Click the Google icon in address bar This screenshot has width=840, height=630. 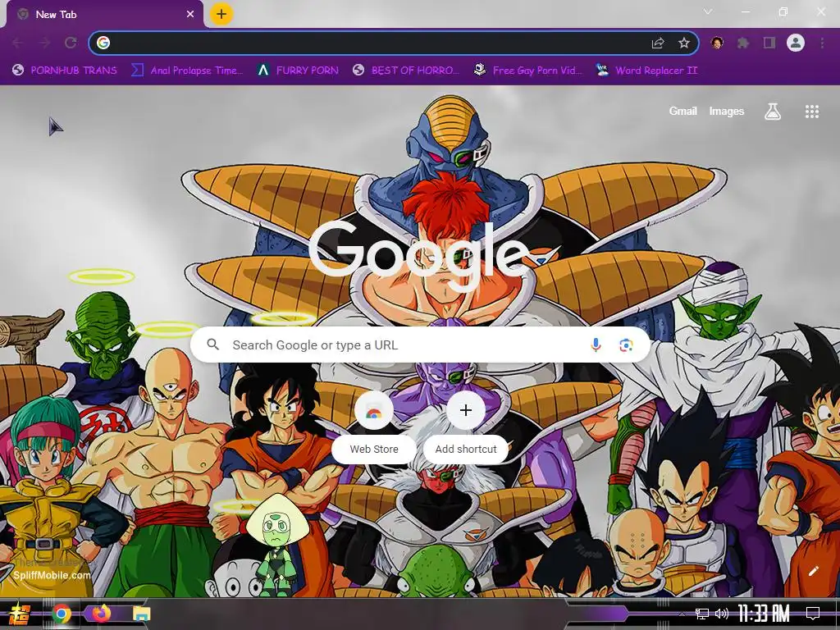[103, 43]
